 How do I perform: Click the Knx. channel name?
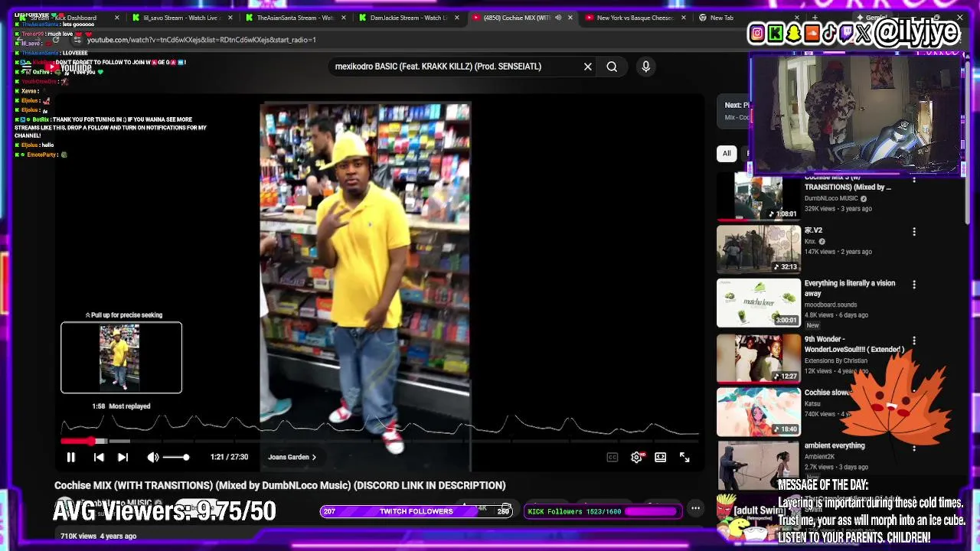[x=811, y=241]
